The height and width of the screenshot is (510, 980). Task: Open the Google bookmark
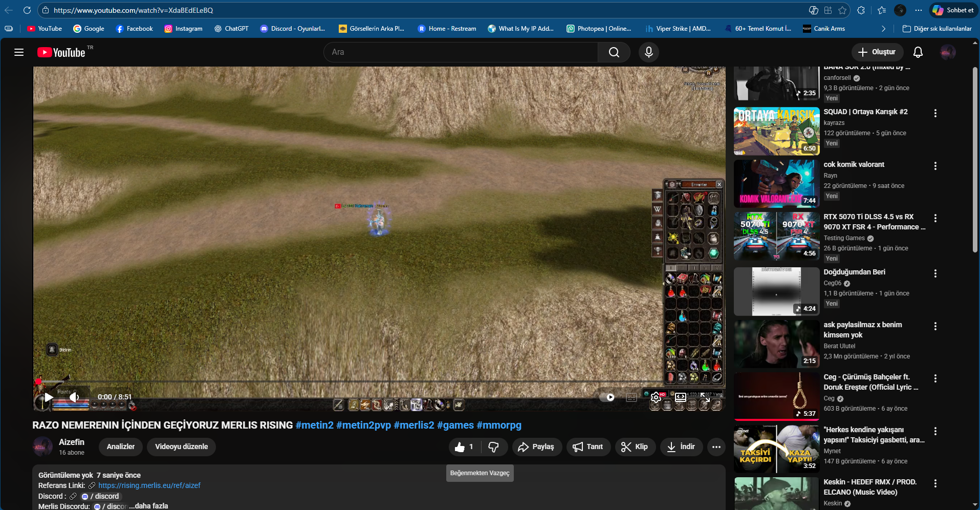(89, 29)
